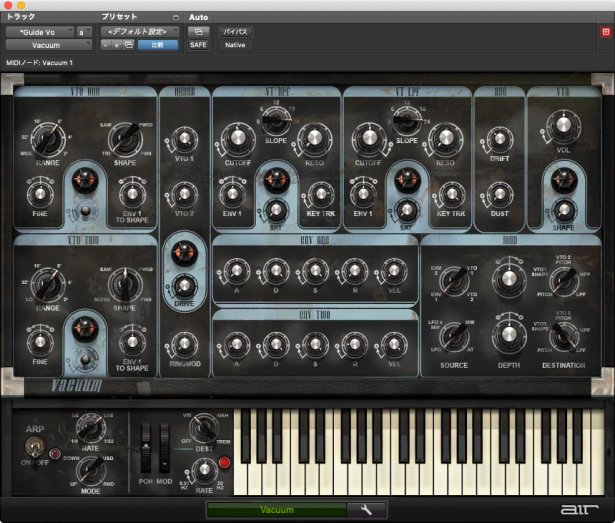Toggle the automation SAFE button

[x=198, y=45]
